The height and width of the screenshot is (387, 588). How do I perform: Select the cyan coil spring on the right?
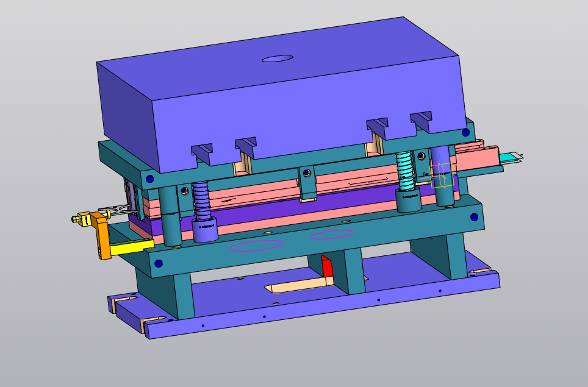pyautogui.click(x=405, y=170)
